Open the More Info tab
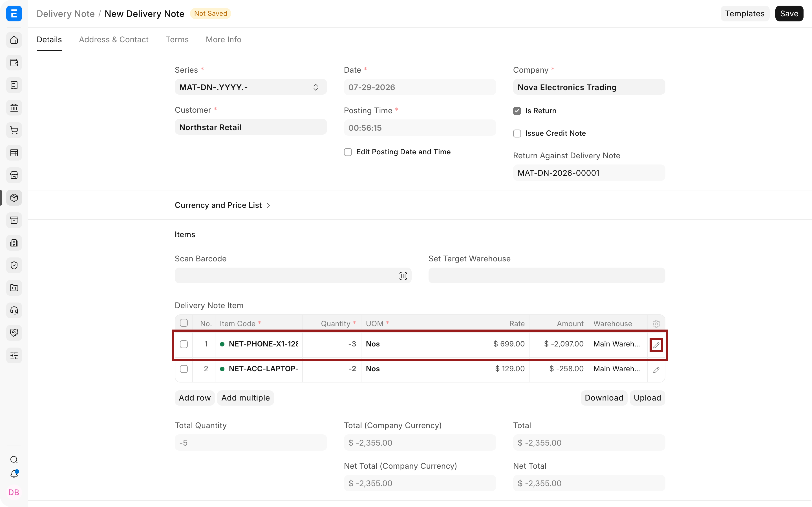This screenshot has height=507, width=812. (224, 39)
